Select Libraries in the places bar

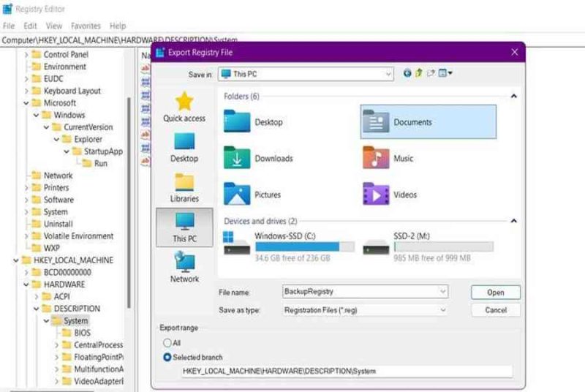coord(184,188)
